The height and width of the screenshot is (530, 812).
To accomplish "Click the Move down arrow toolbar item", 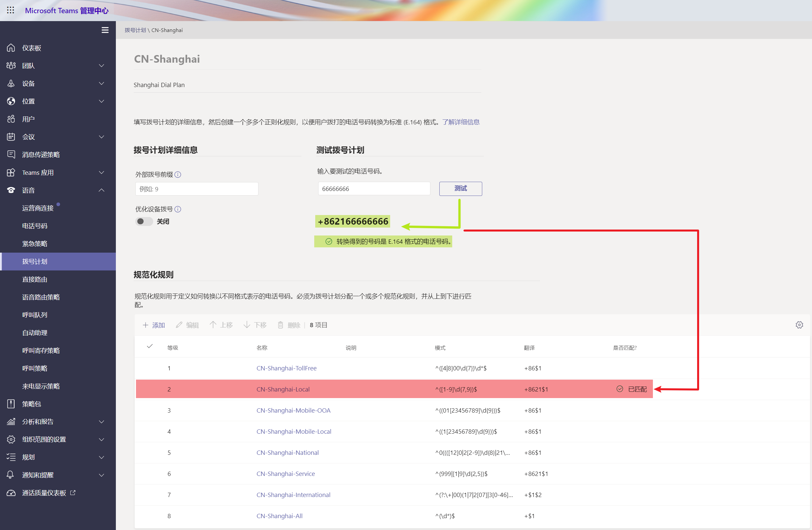I will (x=255, y=325).
